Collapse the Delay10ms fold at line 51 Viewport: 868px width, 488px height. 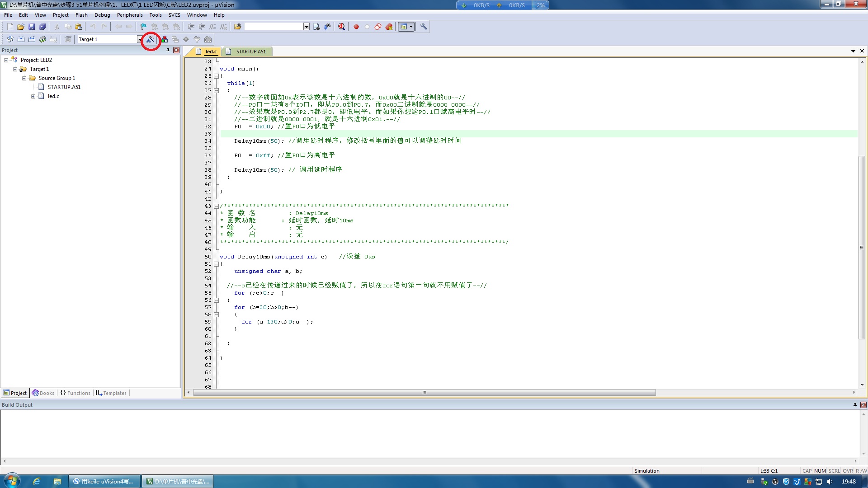coord(216,264)
